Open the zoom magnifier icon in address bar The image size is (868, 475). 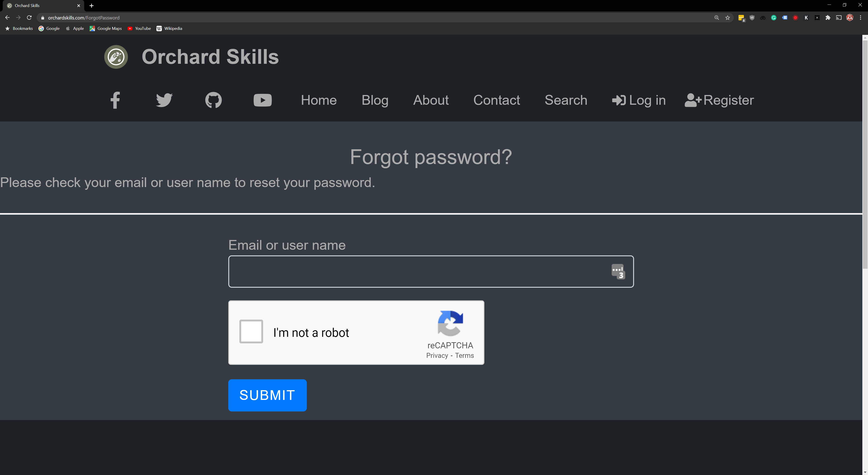click(x=717, y=18)
